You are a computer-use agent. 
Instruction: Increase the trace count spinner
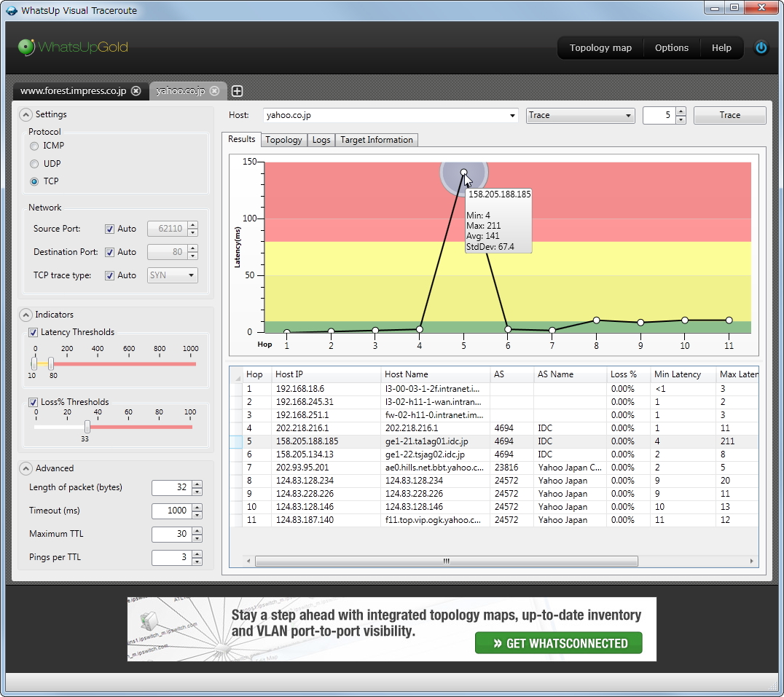(681, 111)
